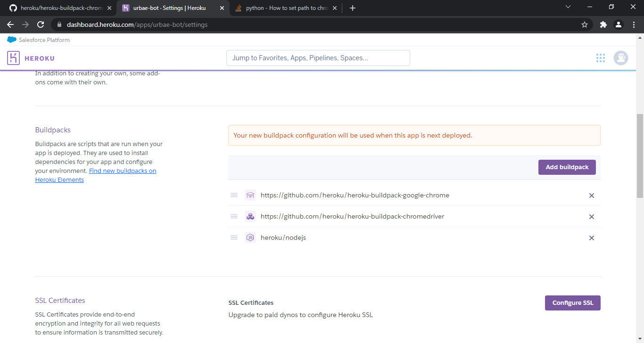Viewport: 644px width, 343px height.
Task: Click the Heroku logo icon
Action: click(x=13, y=58)
